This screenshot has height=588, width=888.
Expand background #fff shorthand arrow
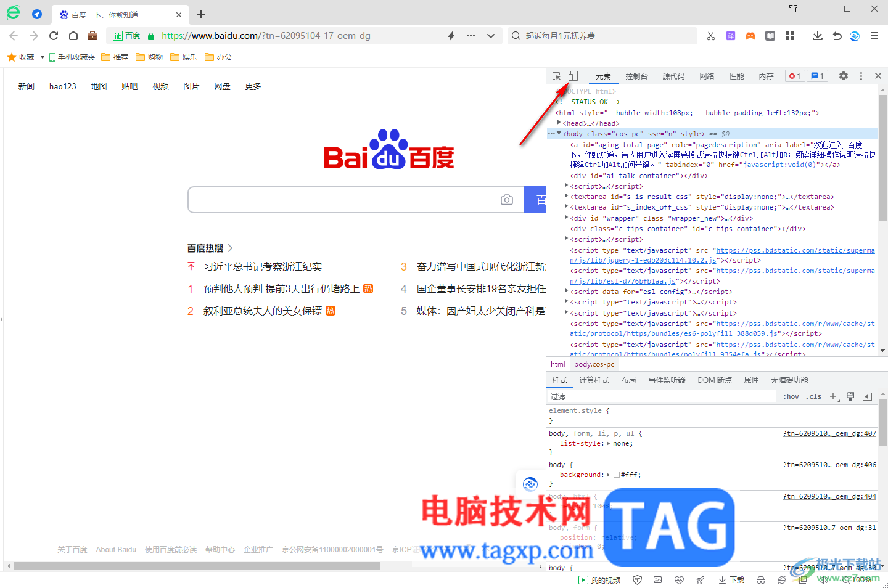click(x=609, y=475)
